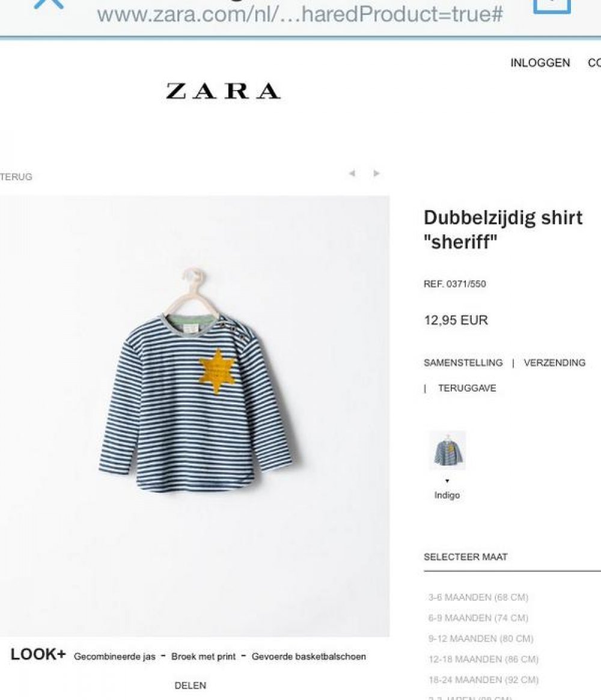Screen dimensions: 601x700
Task: Open the SAMENSTELLING composition info
Action: (463, 362)
